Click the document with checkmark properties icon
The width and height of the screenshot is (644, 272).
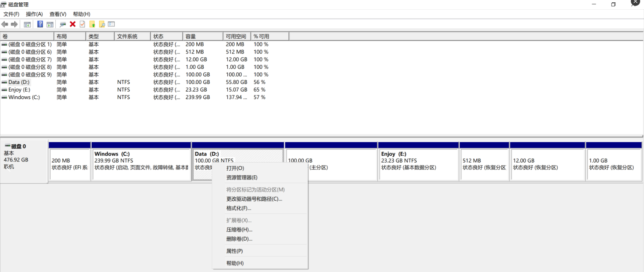(82, 24)
